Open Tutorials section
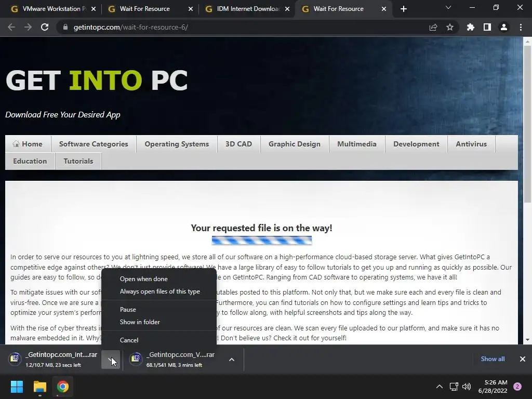 coord(78,161)
